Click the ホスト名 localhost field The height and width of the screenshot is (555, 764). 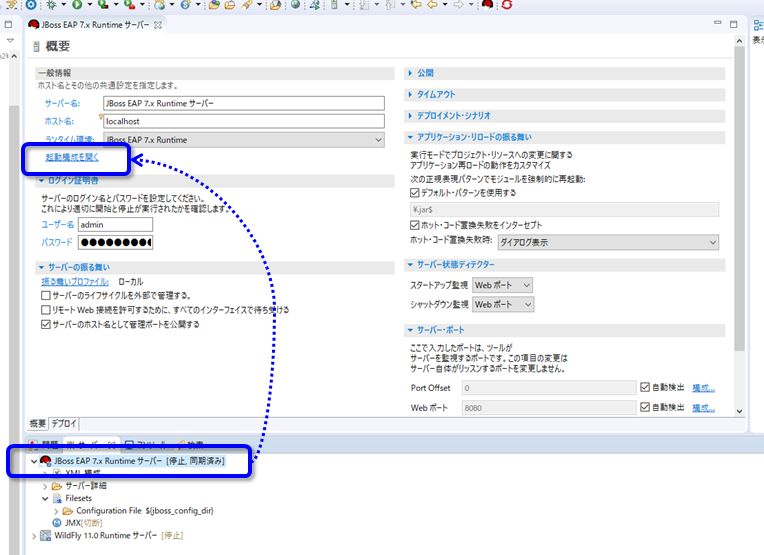coord(244,121)
